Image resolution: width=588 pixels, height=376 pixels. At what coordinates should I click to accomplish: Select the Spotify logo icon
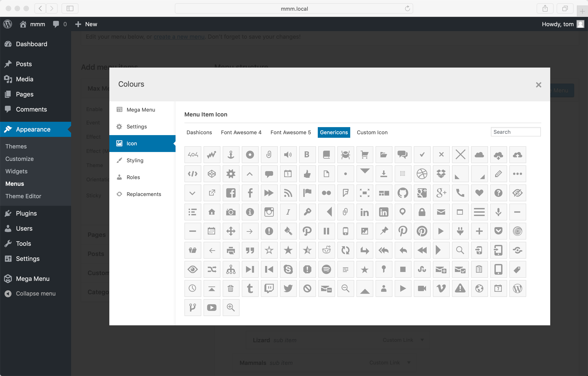point(326,269)
